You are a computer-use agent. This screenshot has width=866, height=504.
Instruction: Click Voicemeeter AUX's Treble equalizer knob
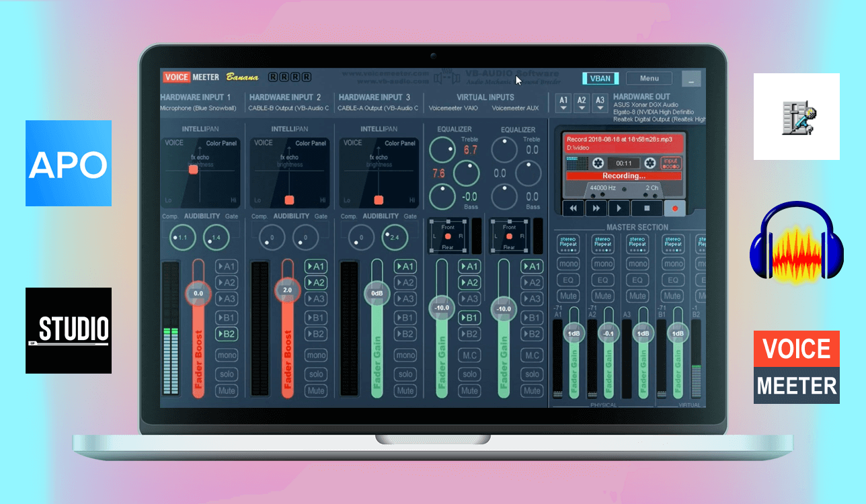pos(504,150)
